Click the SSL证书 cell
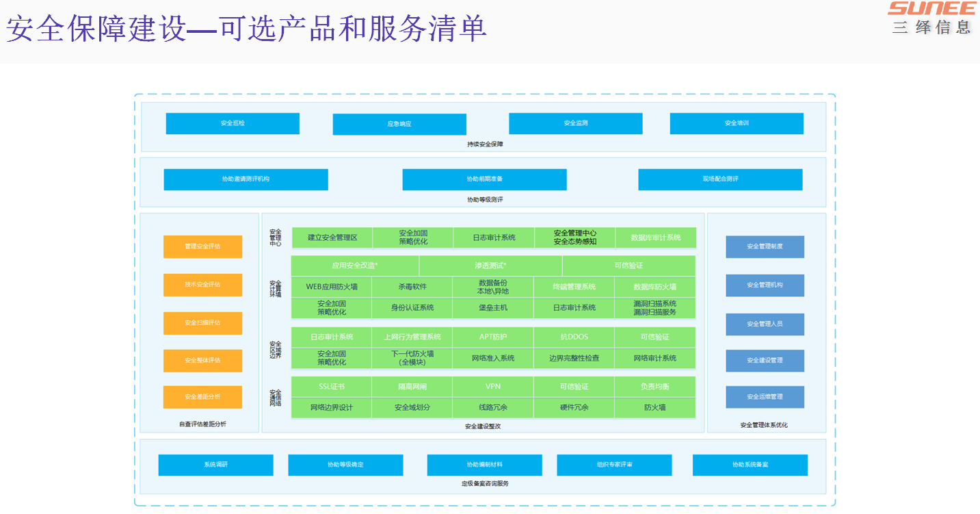The height and width of the screenshot is (514, 980). [x=332, y=387]
